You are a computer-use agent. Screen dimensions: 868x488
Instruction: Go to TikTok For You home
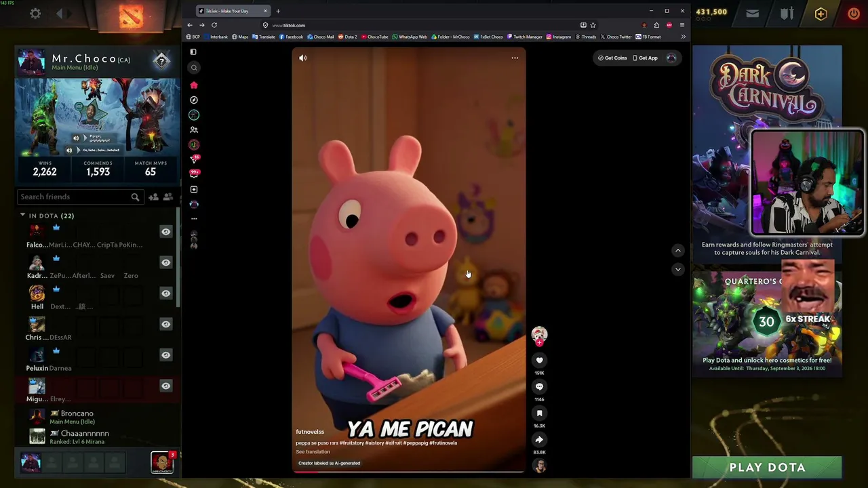pos(194,85)
